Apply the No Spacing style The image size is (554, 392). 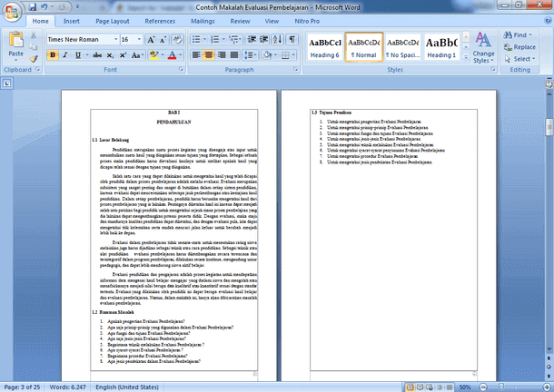click(x=402, y=47)
